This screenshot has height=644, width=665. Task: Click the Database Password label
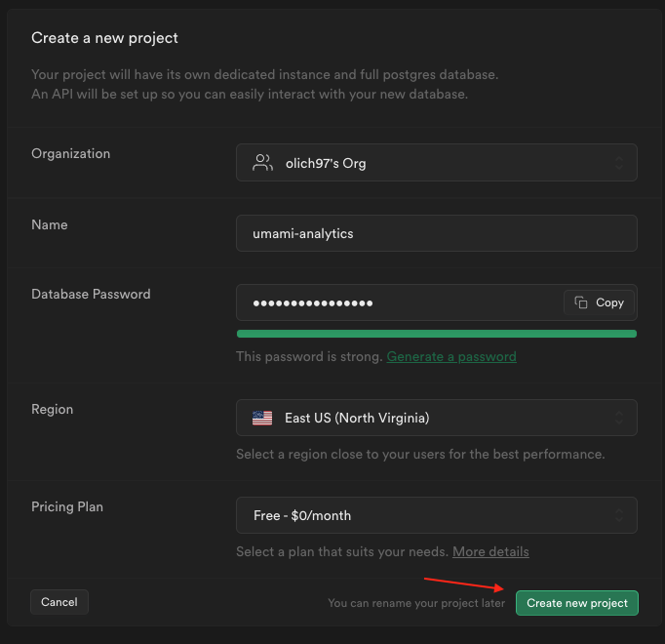tap(91, 294)
